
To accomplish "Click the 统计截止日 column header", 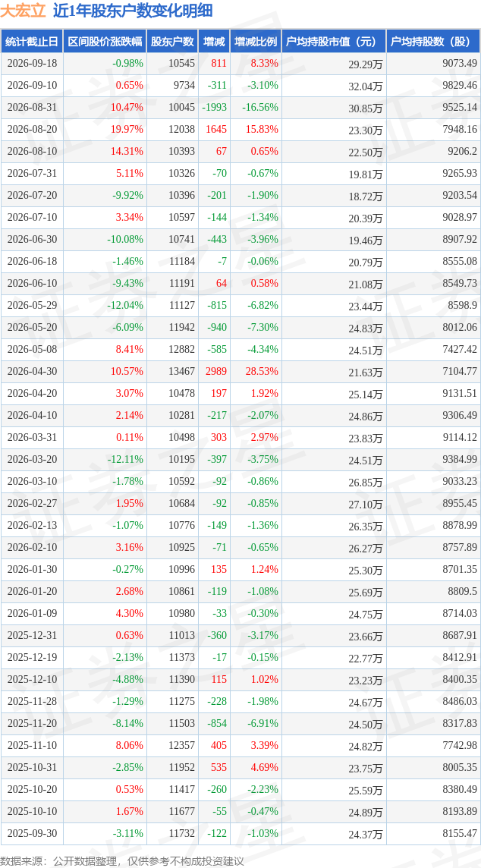I will [32, 42].
